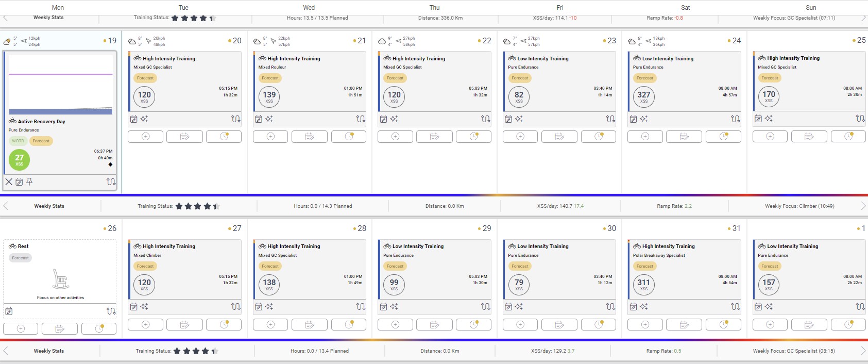Select the Sat column header
This screenshot has width=868, height=364.
(x=685, y=8)
